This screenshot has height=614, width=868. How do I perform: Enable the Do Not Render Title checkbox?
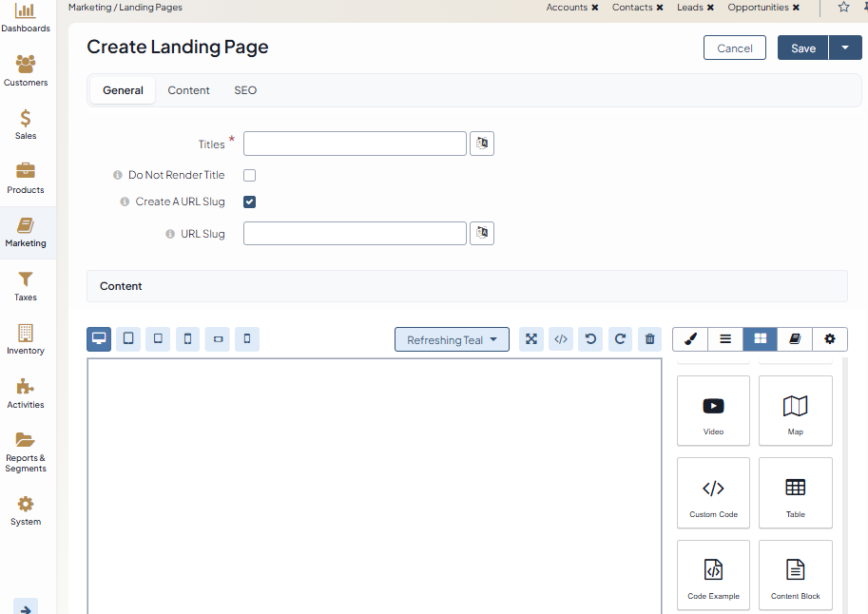(249, 175)
